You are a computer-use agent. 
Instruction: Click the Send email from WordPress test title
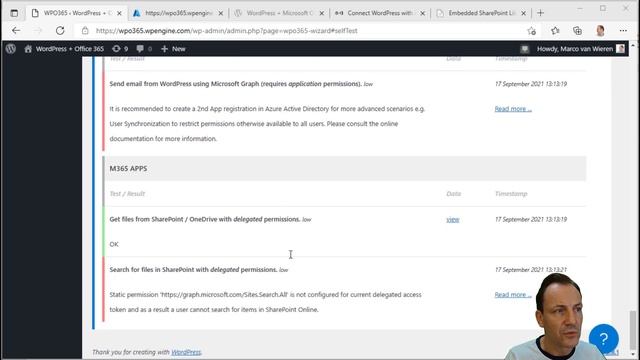tap(235, 84)
